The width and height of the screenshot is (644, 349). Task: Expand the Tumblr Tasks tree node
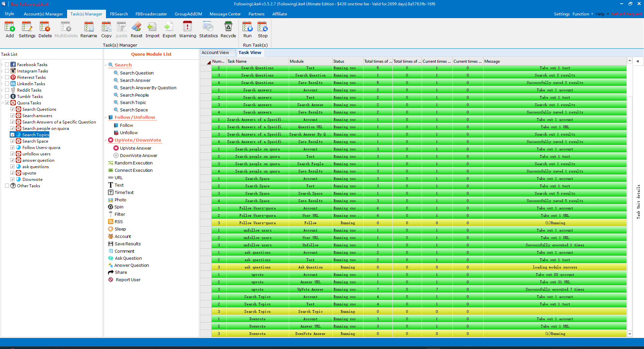click(2, 96)
